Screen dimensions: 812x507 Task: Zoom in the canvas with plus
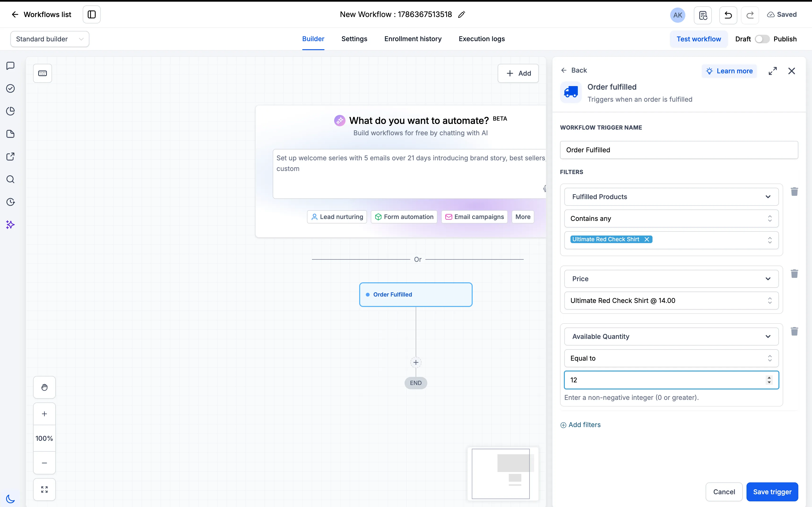click(x=44, y=414)
